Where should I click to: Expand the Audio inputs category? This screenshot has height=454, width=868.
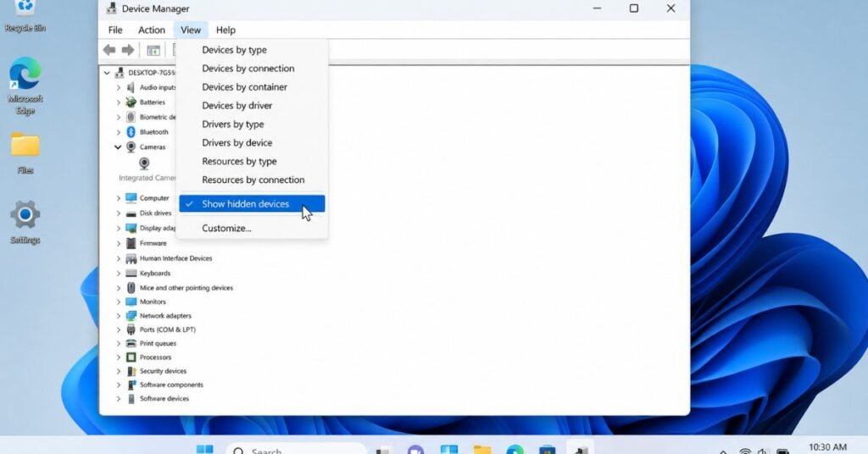[118, 87]
